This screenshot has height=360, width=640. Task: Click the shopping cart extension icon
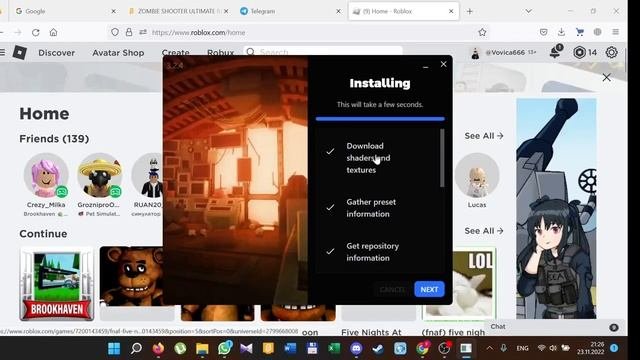pos(580,32)
